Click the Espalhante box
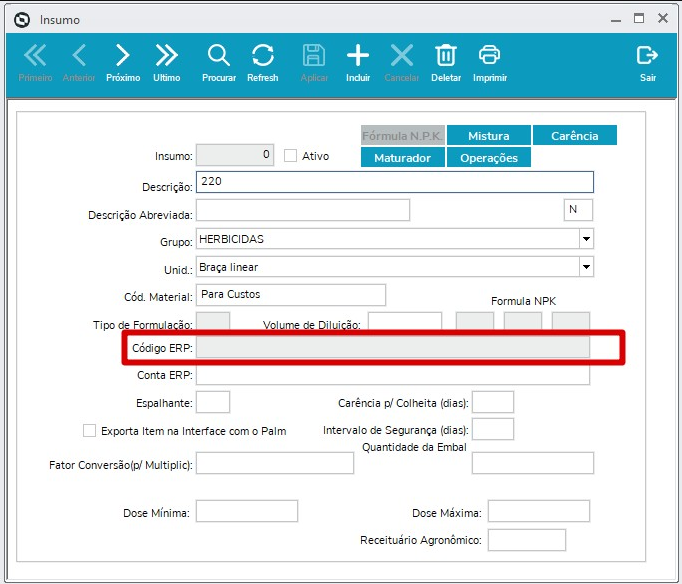Image resolution: width=682 pixels, height=584 pixels. (x=213, y=402)
